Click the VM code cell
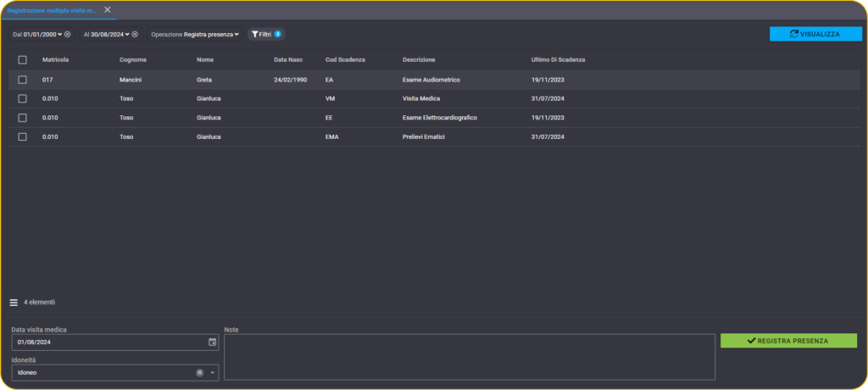Screen dimensions: 868x390 pyautogui.click(x=331, y=98)
